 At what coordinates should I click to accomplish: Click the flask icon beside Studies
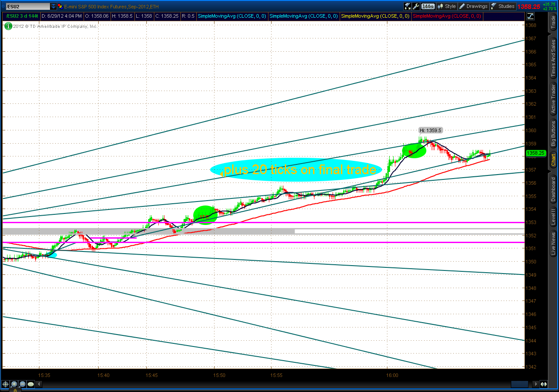(x=494, y=6)
